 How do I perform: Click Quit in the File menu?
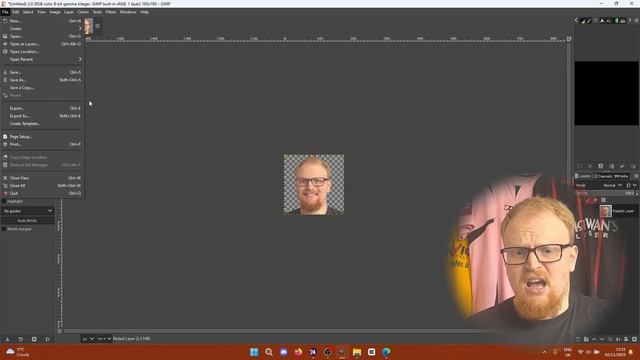click(x=42, y=193)
